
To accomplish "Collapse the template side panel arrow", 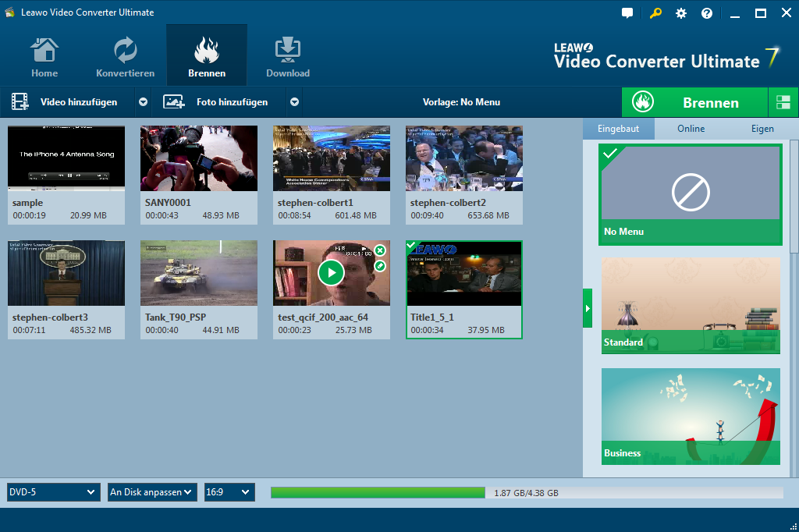I will coord(588,308).
